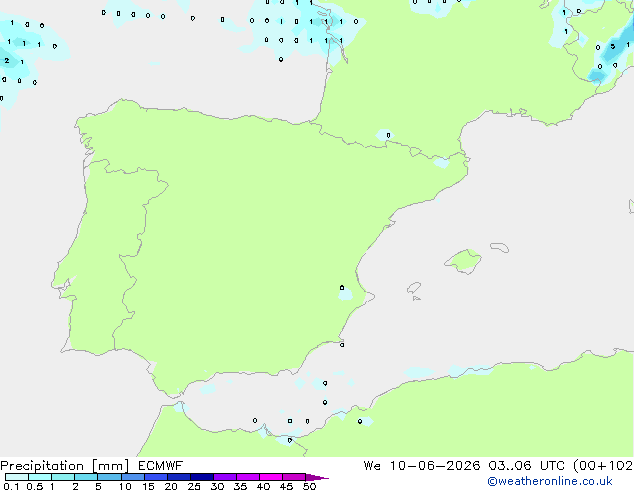Click the legend label '20'
The height and width of the screenshot is (490, 634).
(171, 486)
